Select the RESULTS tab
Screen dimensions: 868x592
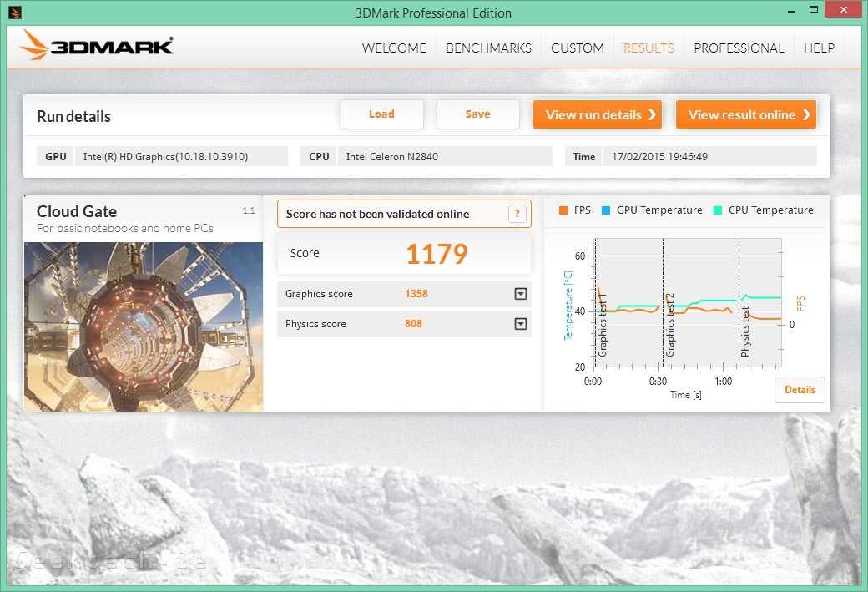point(648,48)
